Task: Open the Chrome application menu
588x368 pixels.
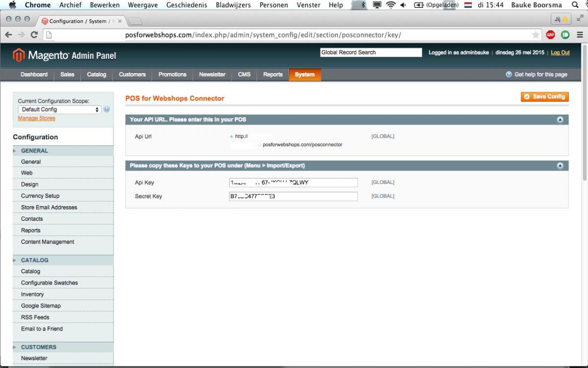Action: pos(38,5)
